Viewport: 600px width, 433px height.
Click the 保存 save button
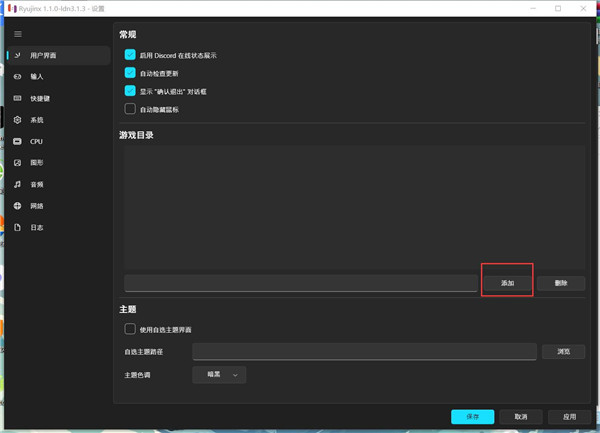[x=472, y=417]
